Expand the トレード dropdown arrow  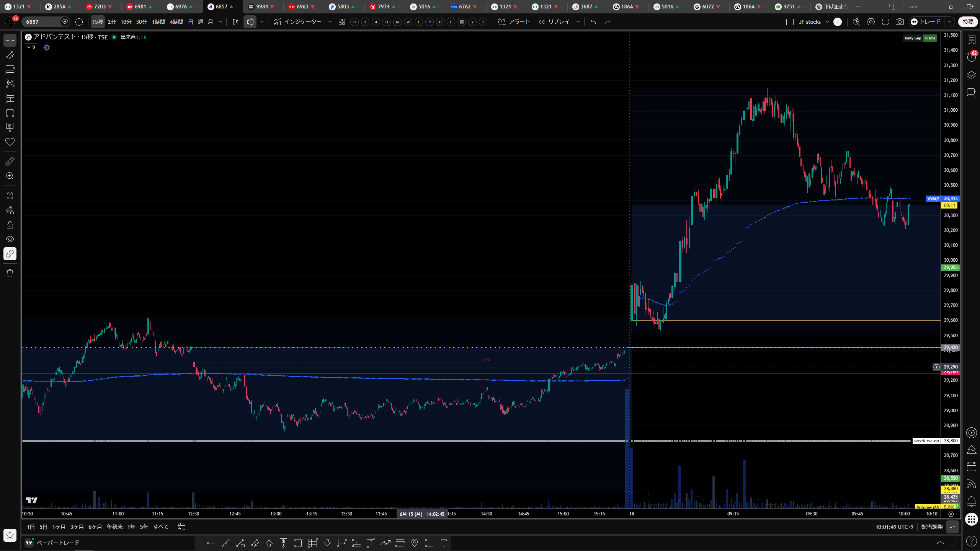click(950, 22)
